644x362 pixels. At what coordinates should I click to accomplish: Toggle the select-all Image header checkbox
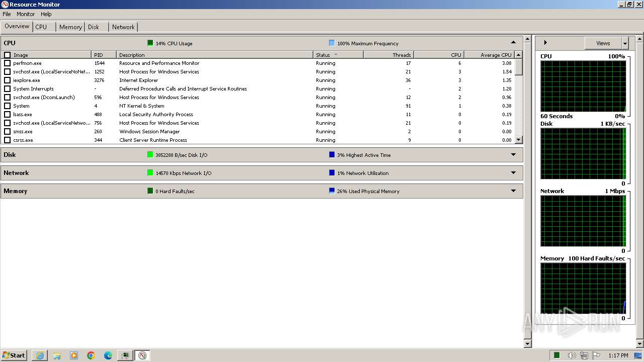[7, 55]
